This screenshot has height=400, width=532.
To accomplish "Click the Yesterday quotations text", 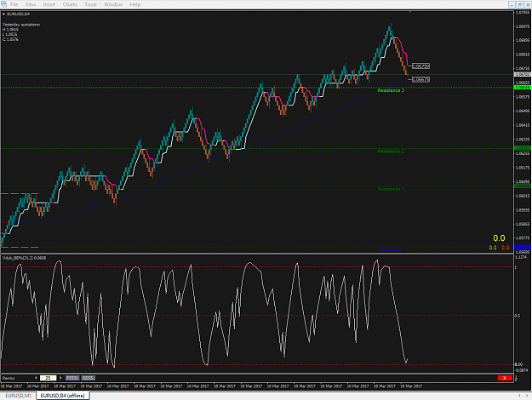I will click(21, 25).
